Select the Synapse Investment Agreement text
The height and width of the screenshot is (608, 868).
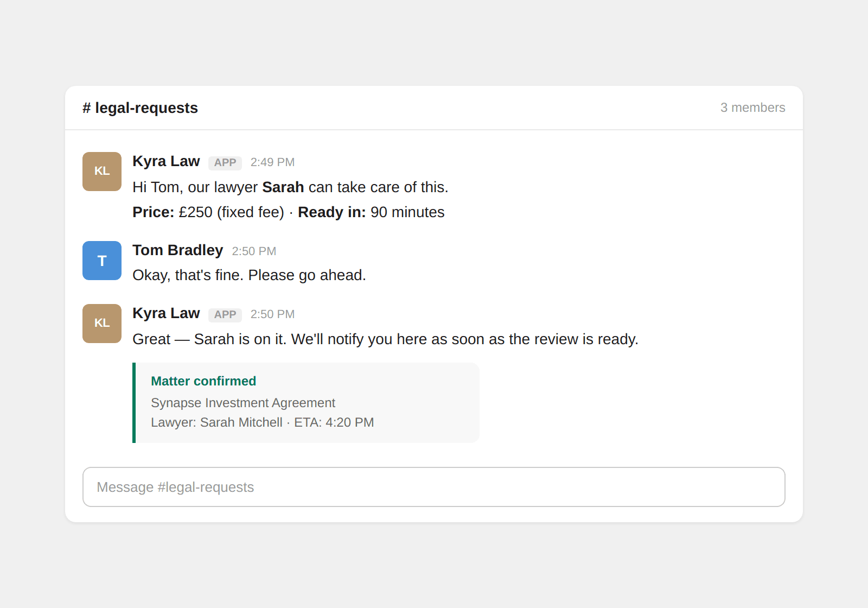242,403
